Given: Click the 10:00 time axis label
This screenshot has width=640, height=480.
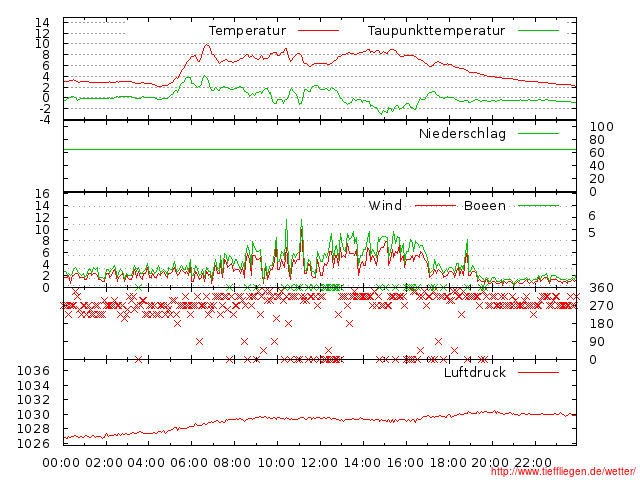Looking at the screenshot, I should [276, 463].
